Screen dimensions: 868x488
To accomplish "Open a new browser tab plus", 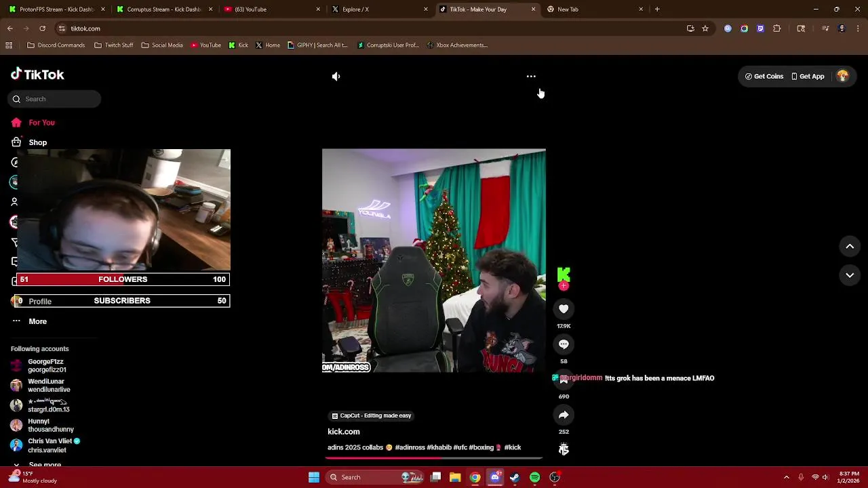I will (x=657, y=9).
